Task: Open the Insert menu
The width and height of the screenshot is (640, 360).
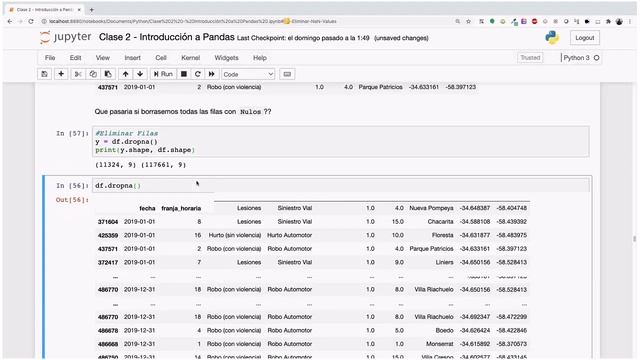Action: coord(132,58)
